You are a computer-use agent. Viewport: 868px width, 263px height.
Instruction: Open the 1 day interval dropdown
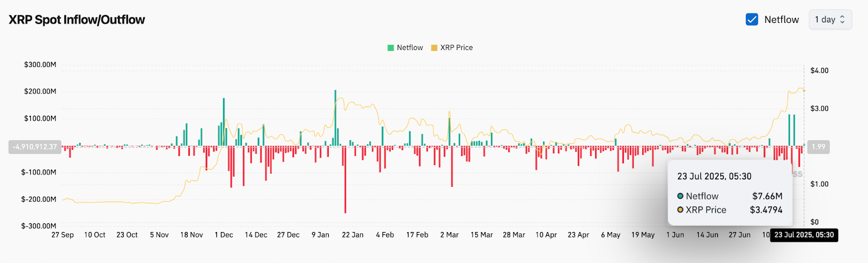(830, 20)
